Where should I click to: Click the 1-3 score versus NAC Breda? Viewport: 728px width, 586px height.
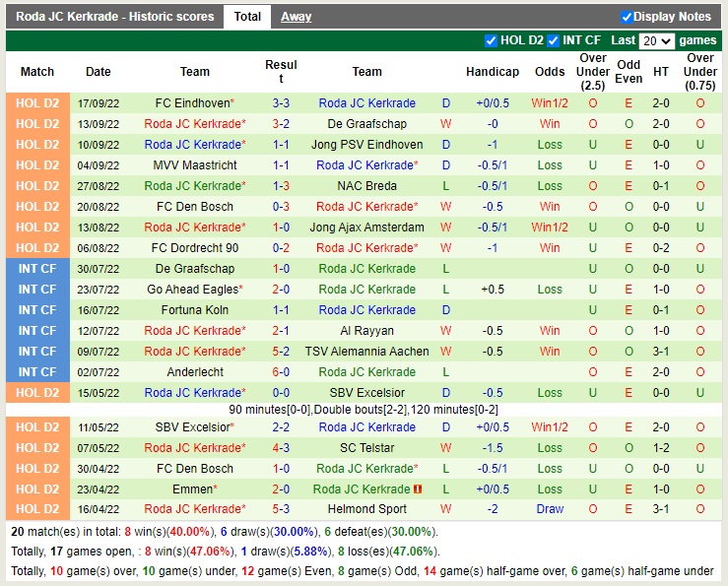281,186
